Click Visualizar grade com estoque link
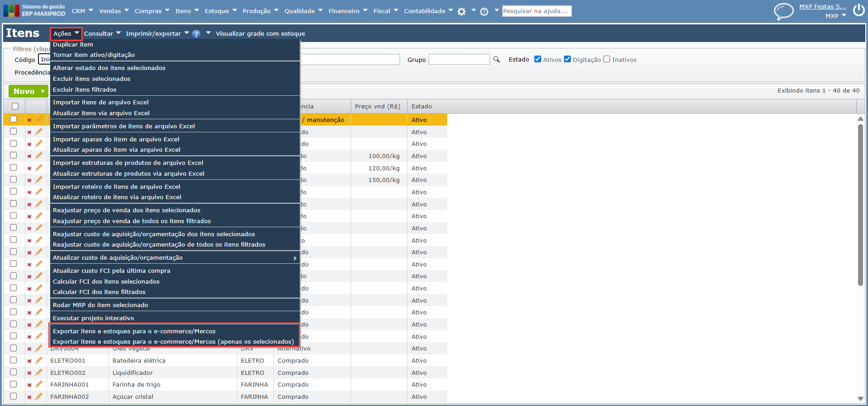The height and width of the screenshot is (406, 868). coord(260,34)
